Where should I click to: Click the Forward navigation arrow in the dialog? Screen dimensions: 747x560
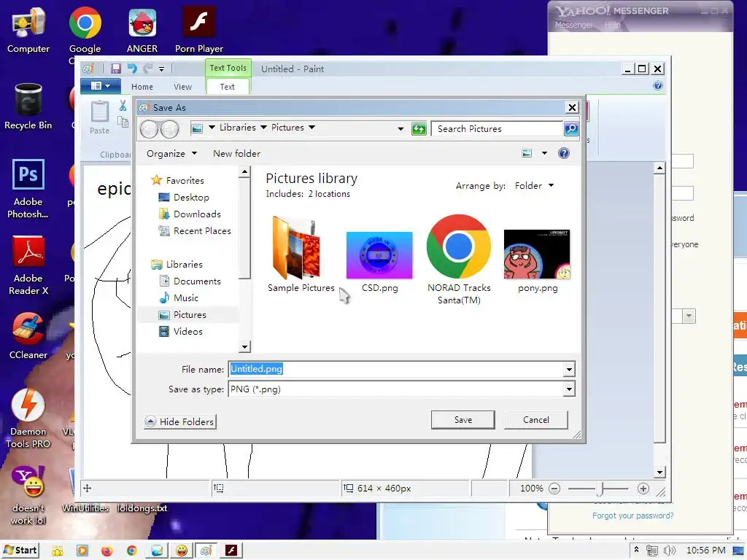click(169, 128)
